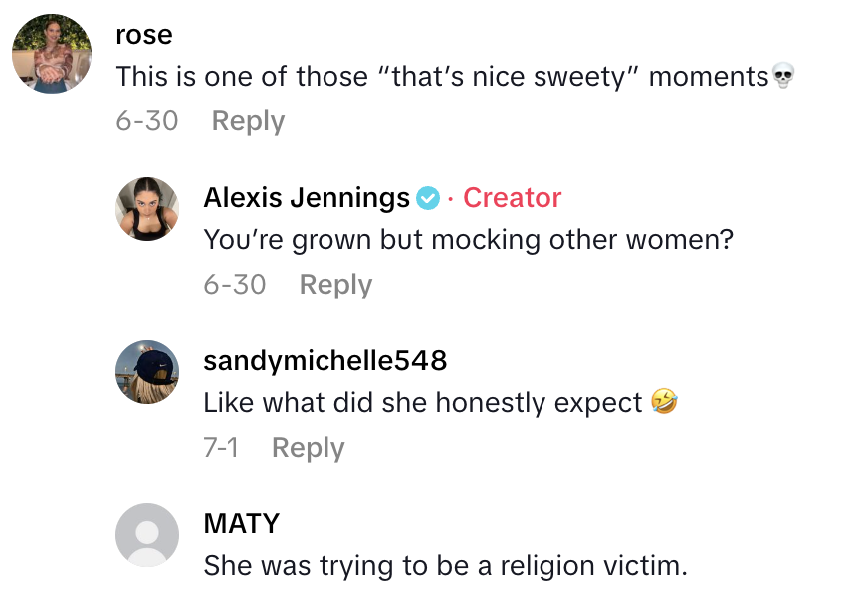Image resolution: width=868 pixels, height=593 pixels.
Task: Click the skull emoji in rose's comment
Action: [x=783, y=77]
